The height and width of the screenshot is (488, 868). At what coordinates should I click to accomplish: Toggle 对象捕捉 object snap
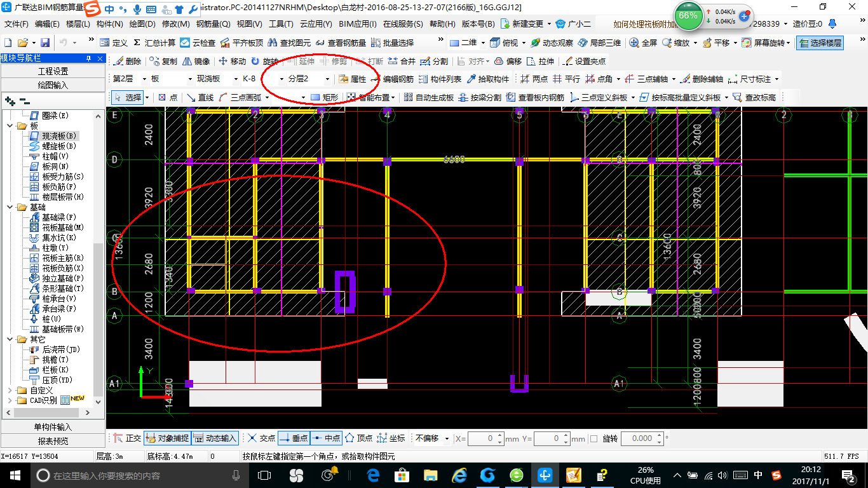[x=166, y=438]
